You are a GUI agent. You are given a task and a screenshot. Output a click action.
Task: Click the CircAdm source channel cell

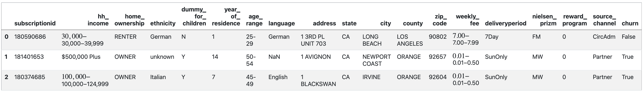click(604, 37)
